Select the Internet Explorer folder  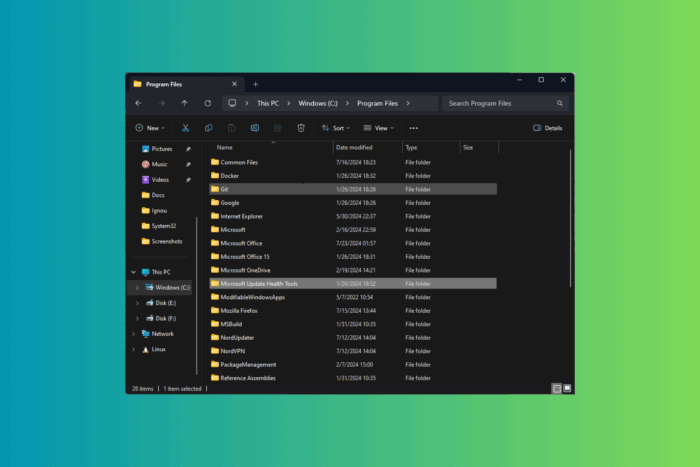coord(353,216)
